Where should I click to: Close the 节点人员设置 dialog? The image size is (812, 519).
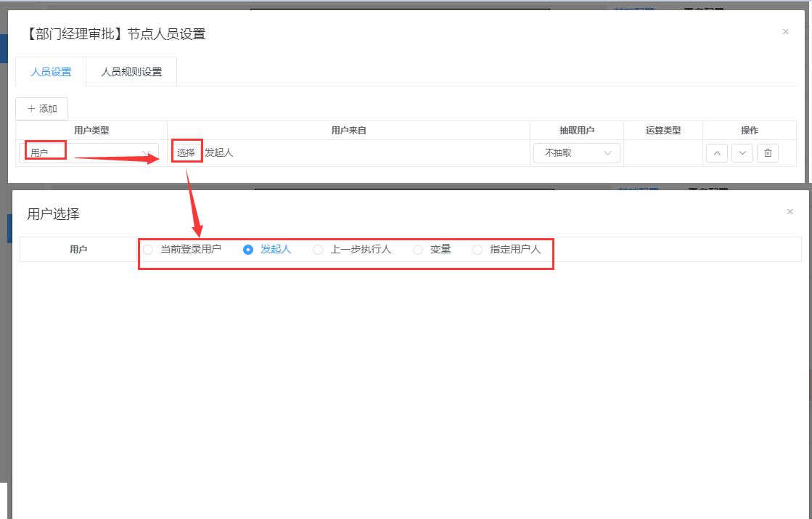[x=786, y=32]
